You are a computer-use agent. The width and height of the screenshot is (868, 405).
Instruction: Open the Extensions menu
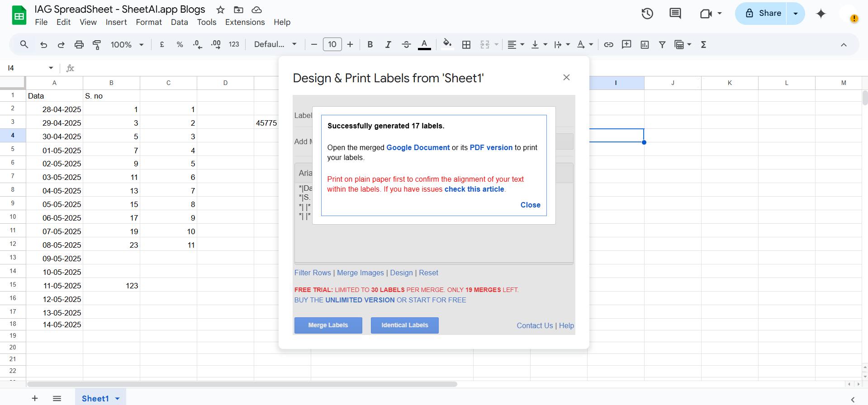[245, 22]
